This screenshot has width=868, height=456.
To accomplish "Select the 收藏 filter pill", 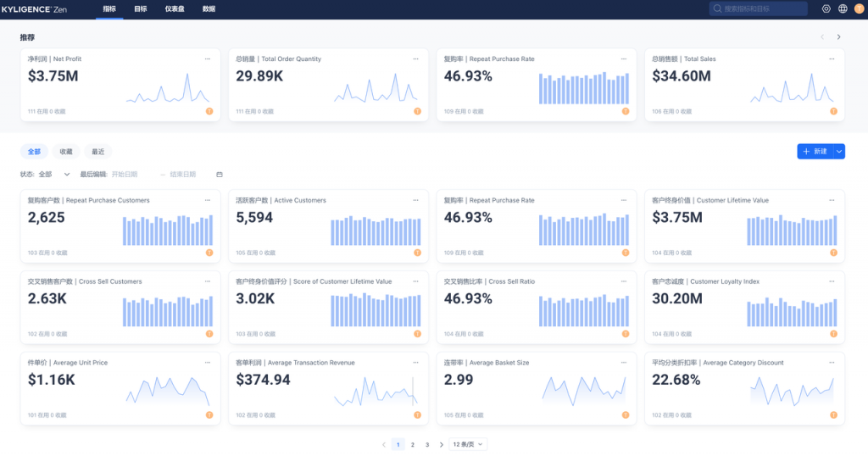I will coord(66,152).
